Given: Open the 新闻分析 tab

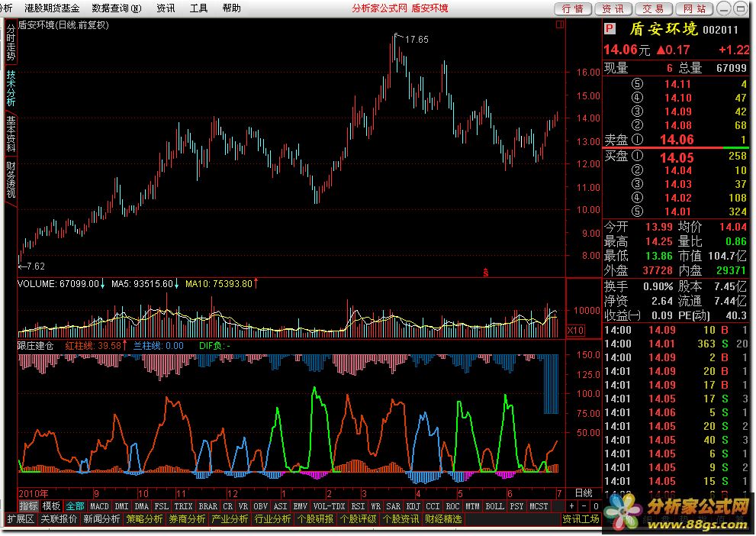Looking at the screenshot, I should coord(101,519).
